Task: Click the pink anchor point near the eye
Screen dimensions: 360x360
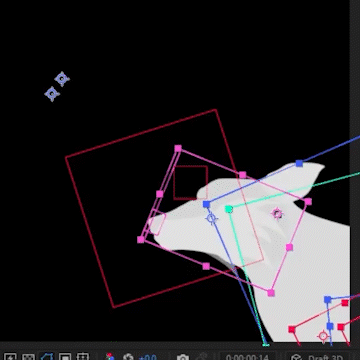Action: (277, 214)
